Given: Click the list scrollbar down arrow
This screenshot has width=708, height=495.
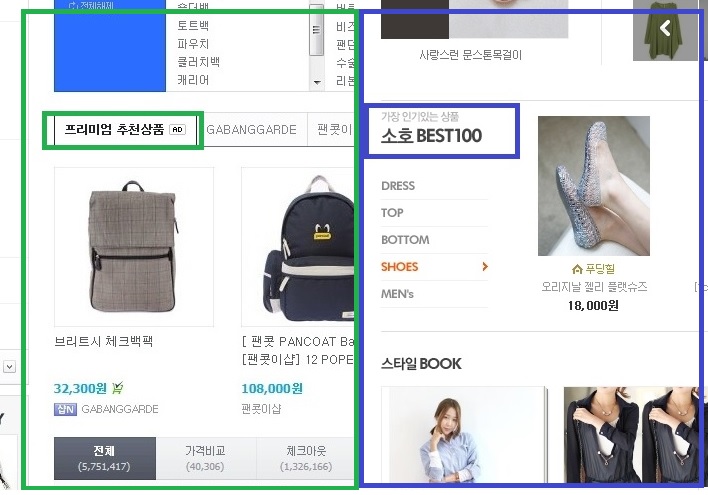Looking at the screenshot, I should [x=317, y=82].
